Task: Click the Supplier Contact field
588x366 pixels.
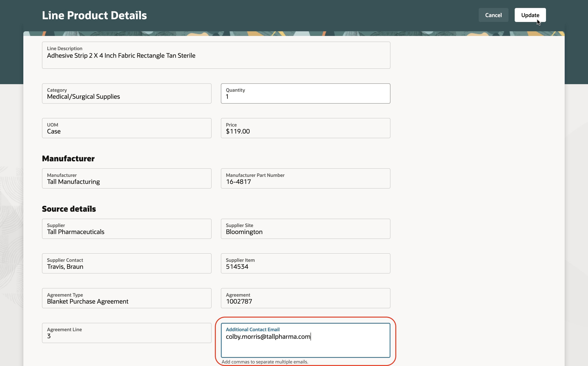Action: click(126, 263)
